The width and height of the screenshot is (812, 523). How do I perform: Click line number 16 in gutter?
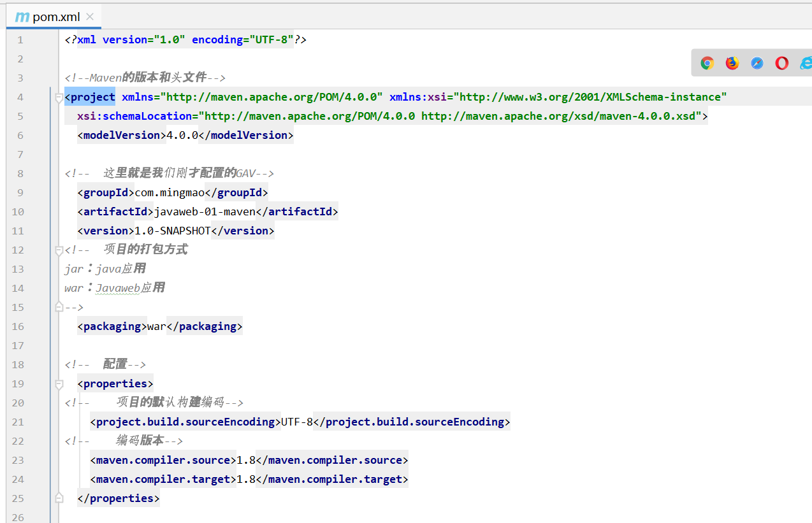tap(17, 326)
